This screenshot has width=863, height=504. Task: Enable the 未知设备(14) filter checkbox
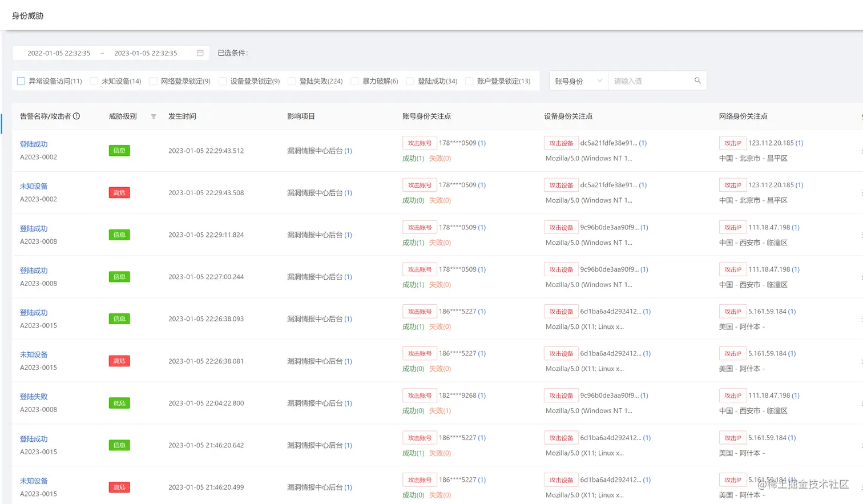[x=94, y=81]
